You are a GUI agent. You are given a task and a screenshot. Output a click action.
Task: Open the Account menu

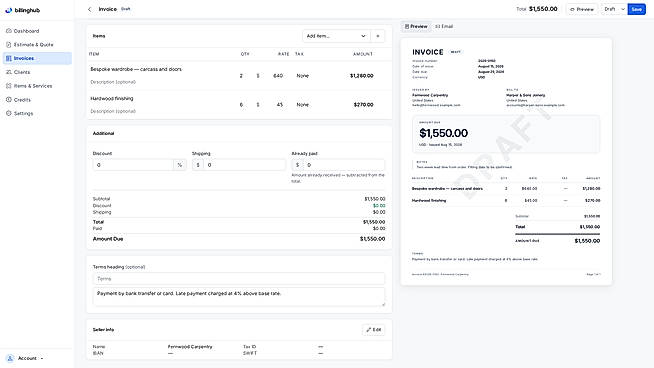click(x=26, y=358)
